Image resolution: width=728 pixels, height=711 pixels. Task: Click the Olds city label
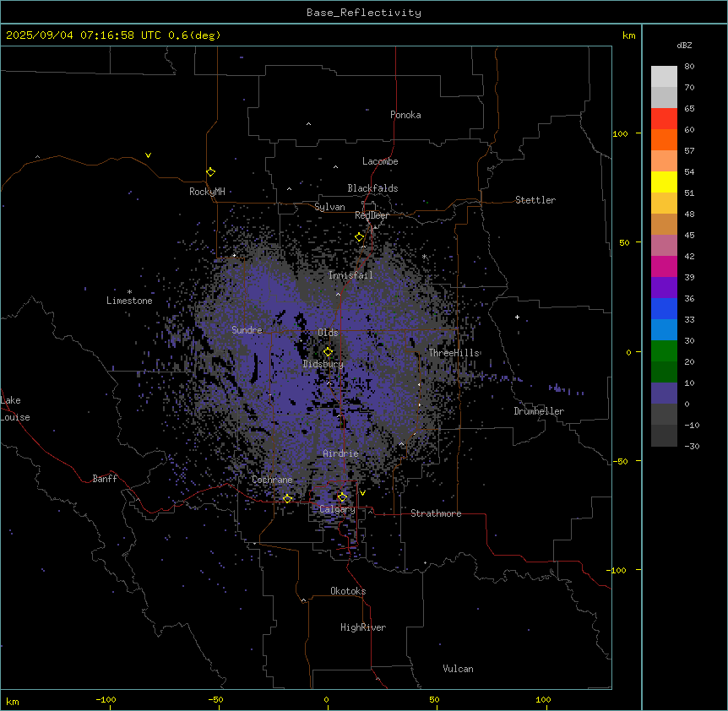pyautogui.click(x=328, y=333)
